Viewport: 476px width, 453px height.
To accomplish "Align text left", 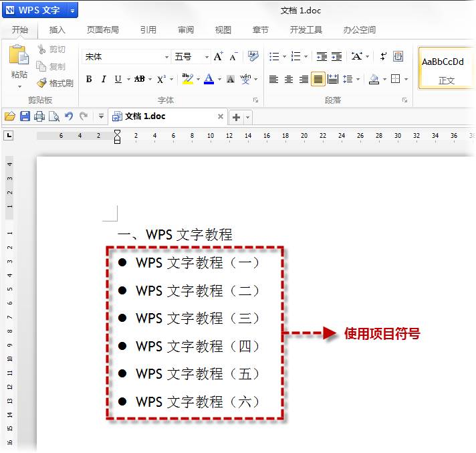I will [x=273, y=80].
